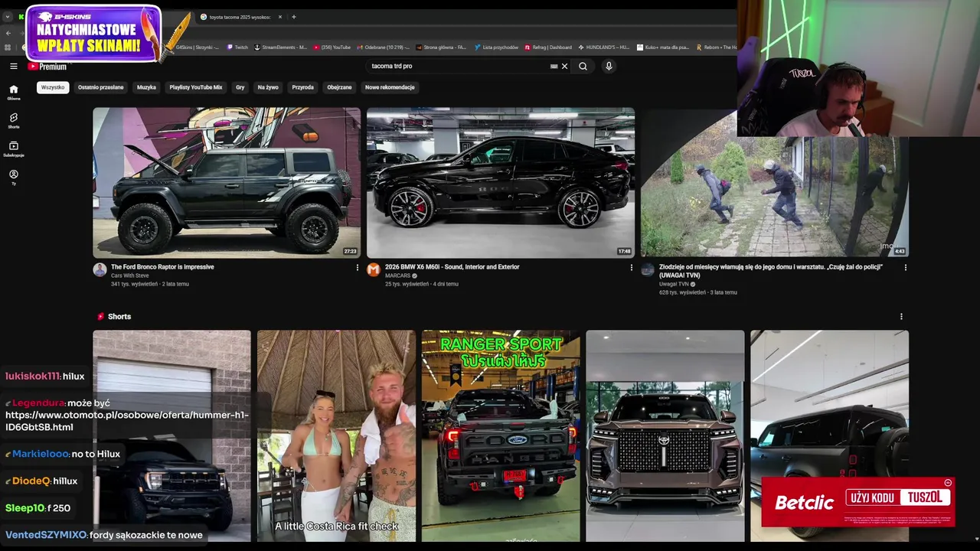Open Uwaga! TVN channel name link
980x551 pixels.
[x=673, y=284]
